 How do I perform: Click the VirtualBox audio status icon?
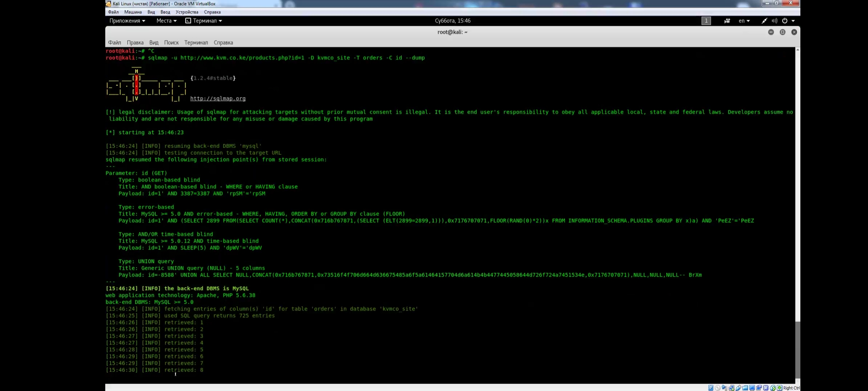tap(724, 388)
